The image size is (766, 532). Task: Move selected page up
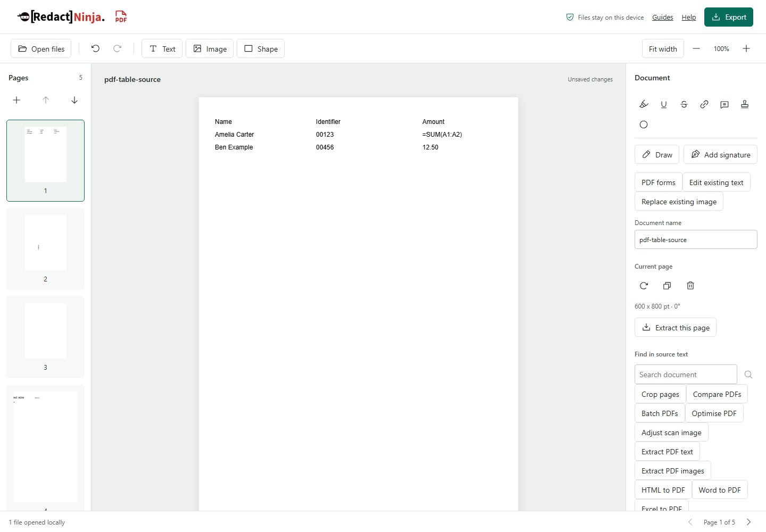pos(46,100)
